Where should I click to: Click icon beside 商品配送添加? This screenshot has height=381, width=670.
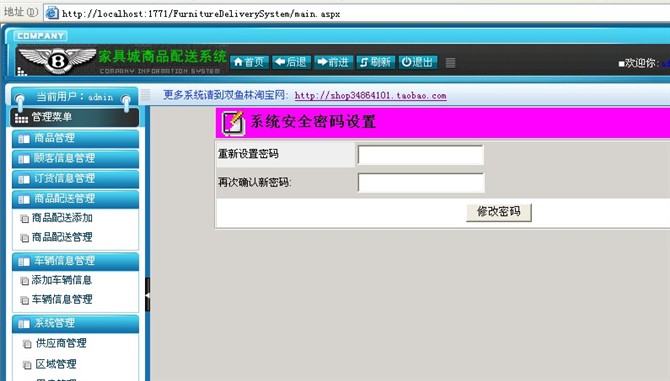tap(25, 219)
